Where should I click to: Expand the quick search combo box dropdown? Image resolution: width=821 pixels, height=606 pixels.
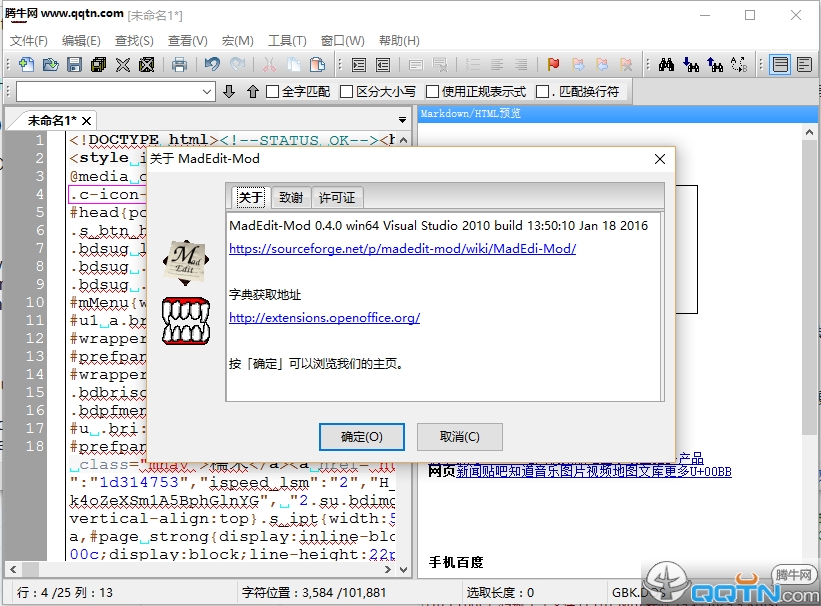207,92
